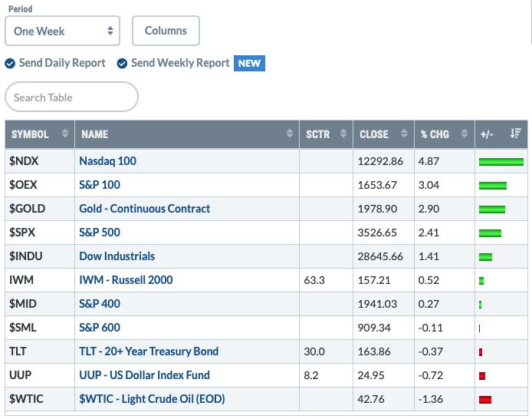The width and height of the screenshot is (532, 419).
Task: Open the S&P 500 link
Action: point(100,233)
